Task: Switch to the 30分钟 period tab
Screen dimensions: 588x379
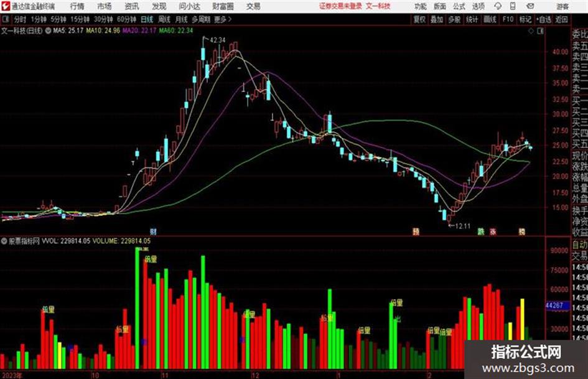Action: 103,19
